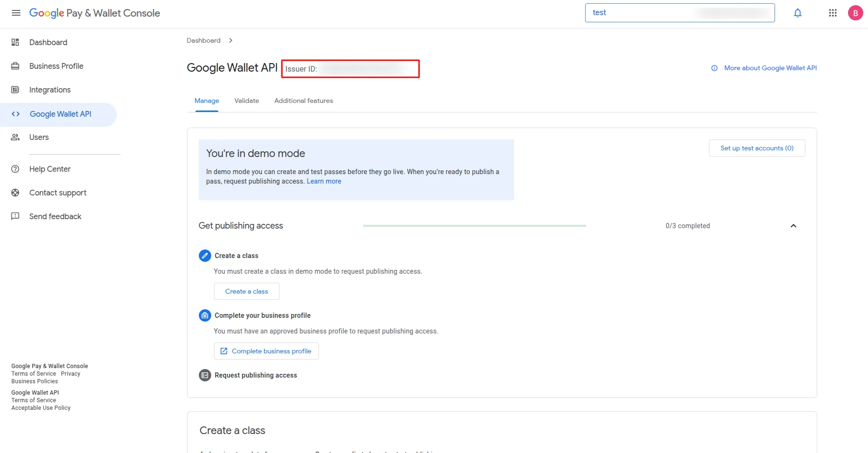Select the Integrations sidebar icon

[16, 90]
